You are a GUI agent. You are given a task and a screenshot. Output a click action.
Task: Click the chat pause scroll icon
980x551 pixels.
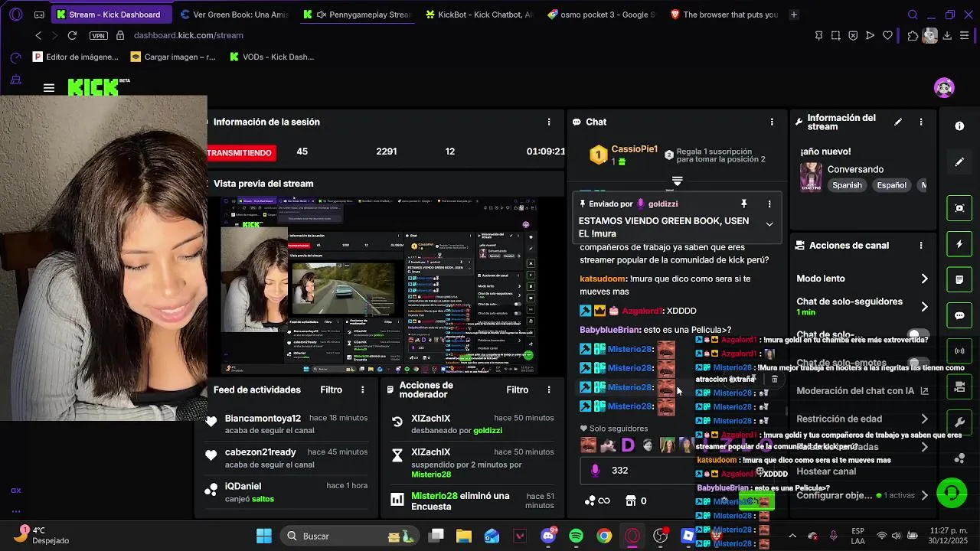(677, 181)
